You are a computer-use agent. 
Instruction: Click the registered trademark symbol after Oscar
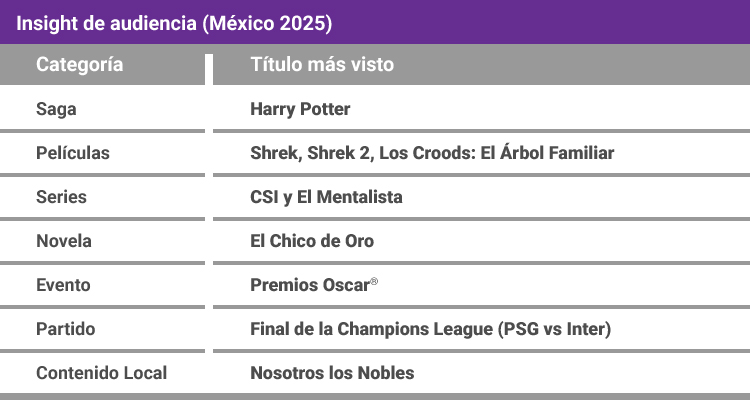[x=374, y=282]
